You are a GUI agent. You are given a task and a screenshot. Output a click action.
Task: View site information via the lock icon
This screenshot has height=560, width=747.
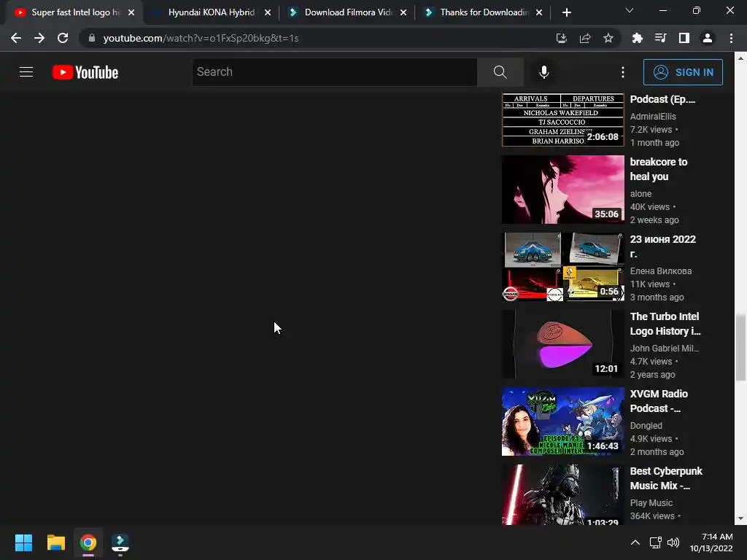pos(92,38)
